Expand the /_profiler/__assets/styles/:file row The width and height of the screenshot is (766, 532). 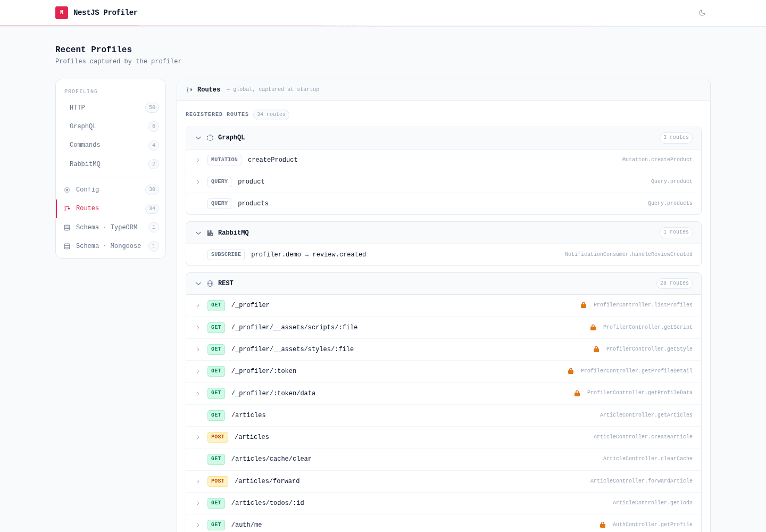click(x=198, y=350)
